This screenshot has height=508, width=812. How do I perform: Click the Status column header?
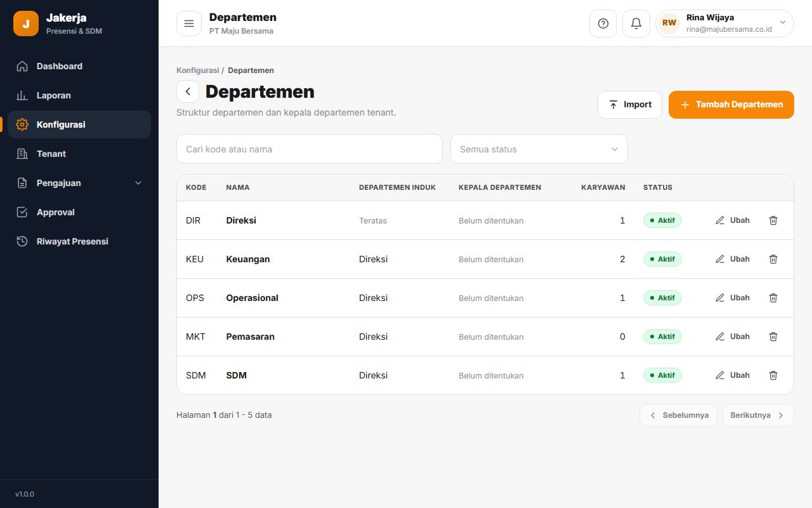tap(658, 187)
